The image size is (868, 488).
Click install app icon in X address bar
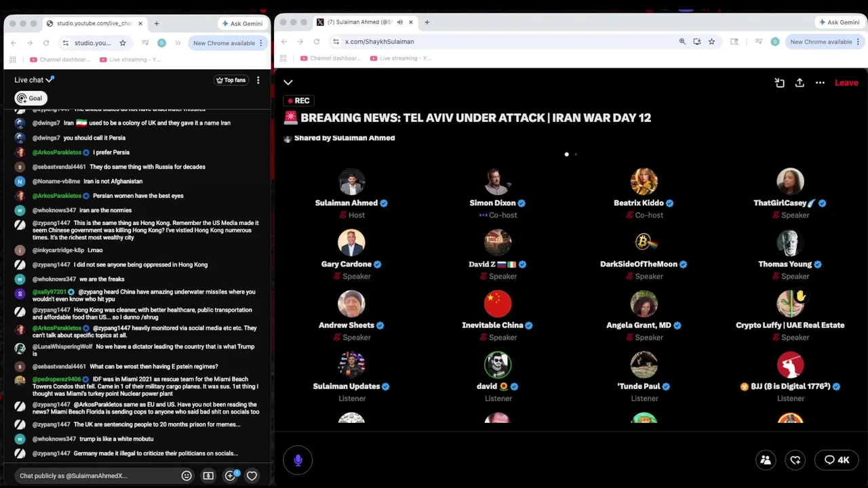click(x=697, y=41)
